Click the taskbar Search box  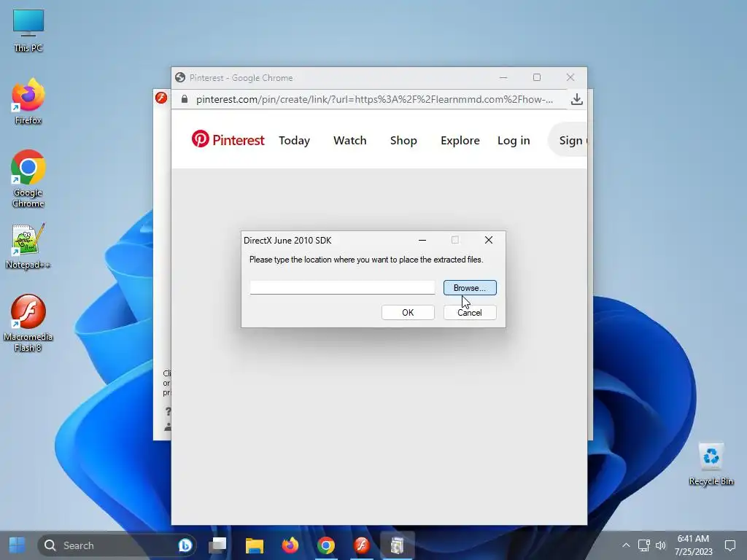point(117,545)
